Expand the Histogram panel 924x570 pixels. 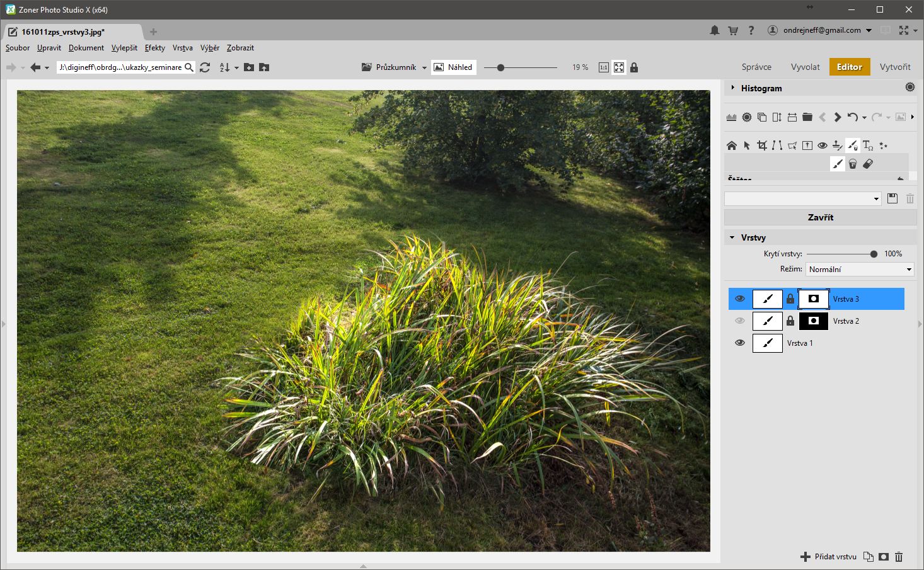(732, 88)
